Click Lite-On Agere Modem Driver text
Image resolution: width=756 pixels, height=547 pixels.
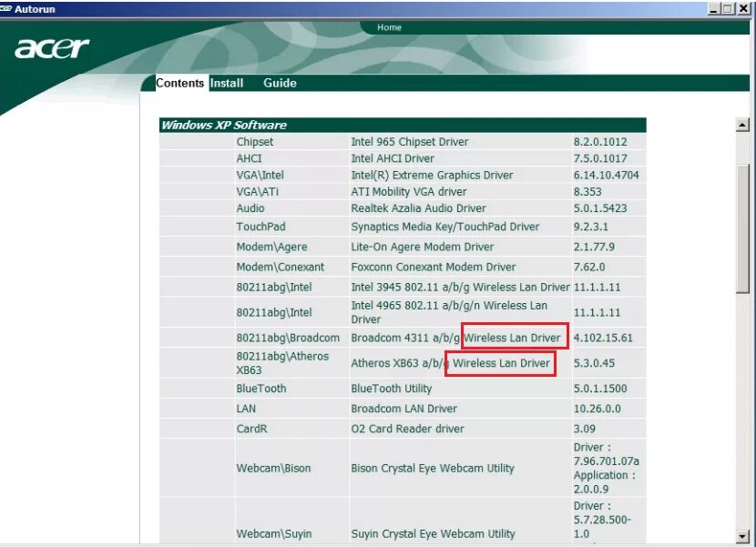422,247
